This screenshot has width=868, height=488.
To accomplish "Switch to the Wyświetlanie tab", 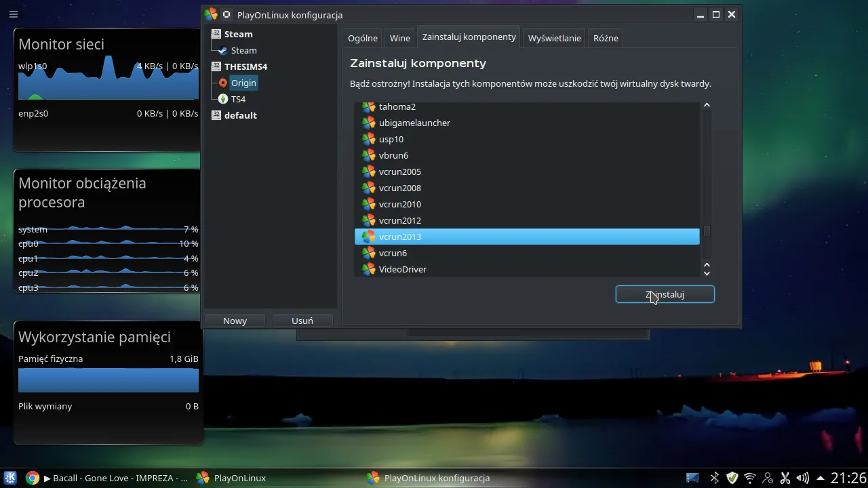I will (x=554, y=38).
